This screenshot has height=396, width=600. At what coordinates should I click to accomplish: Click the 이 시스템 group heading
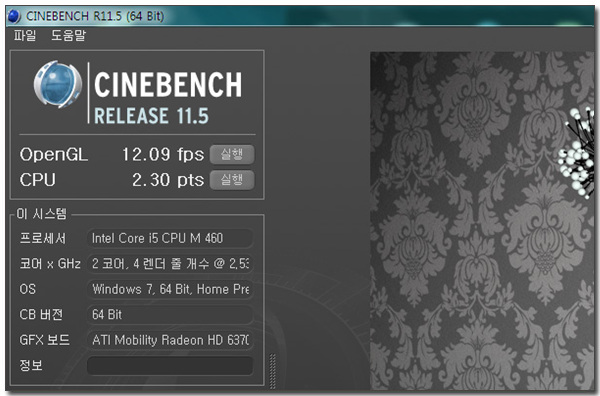[x=41, y=213]
